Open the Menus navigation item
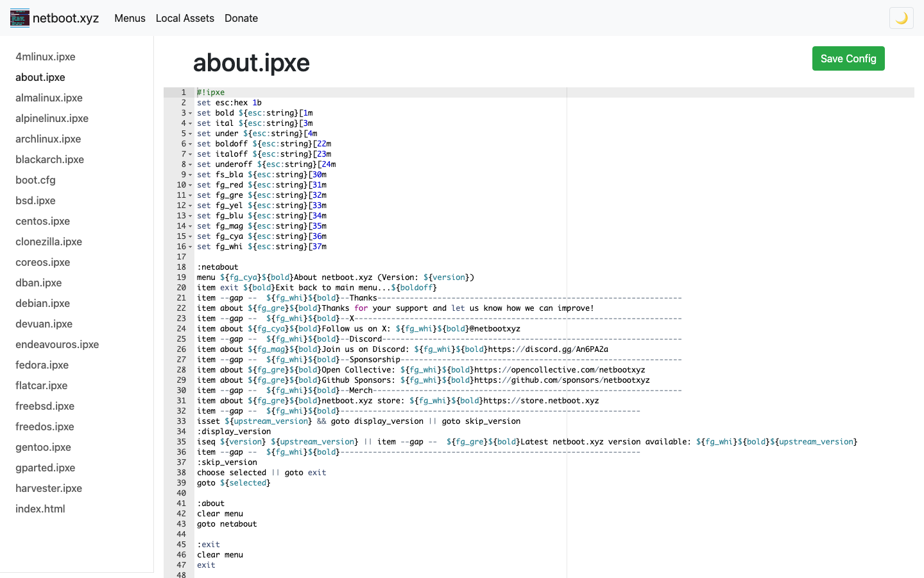924x578 pixels. click(130, 18)
